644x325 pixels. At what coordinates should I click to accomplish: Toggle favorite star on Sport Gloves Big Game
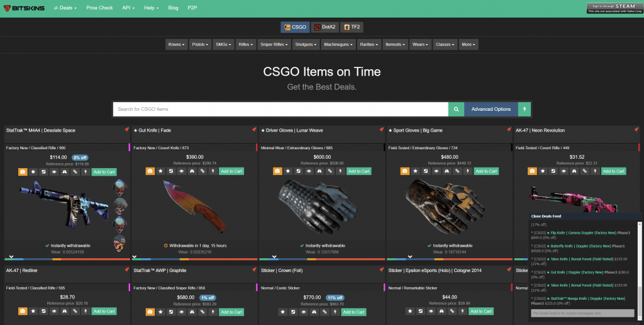coord(416,171)
